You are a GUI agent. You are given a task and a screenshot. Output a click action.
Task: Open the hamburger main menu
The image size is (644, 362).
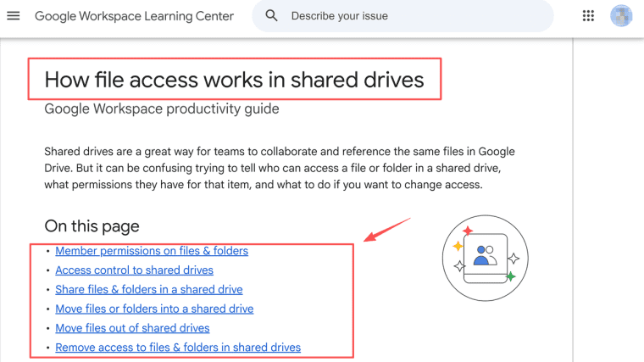click(x=14, y=16)
